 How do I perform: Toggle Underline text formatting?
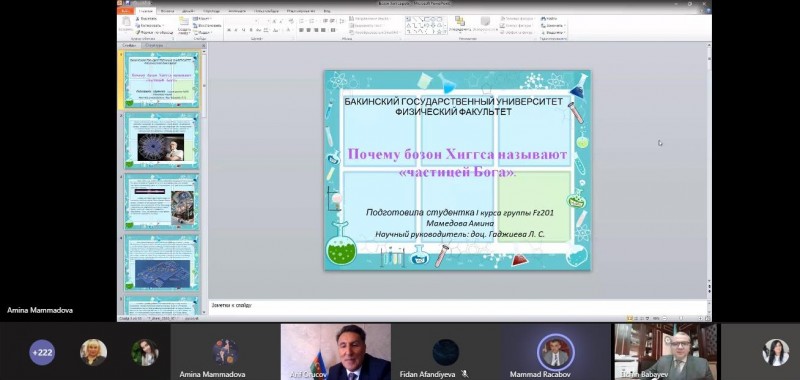point(243,30)
